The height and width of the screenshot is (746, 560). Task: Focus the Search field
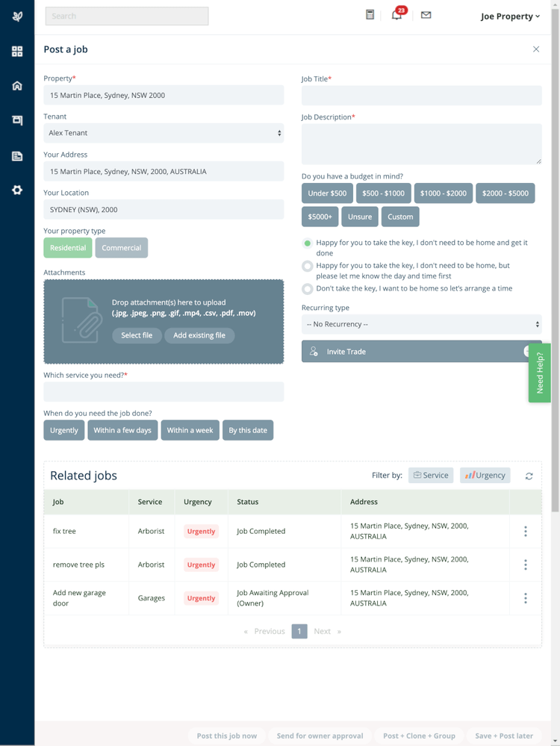tap(127, 16)
